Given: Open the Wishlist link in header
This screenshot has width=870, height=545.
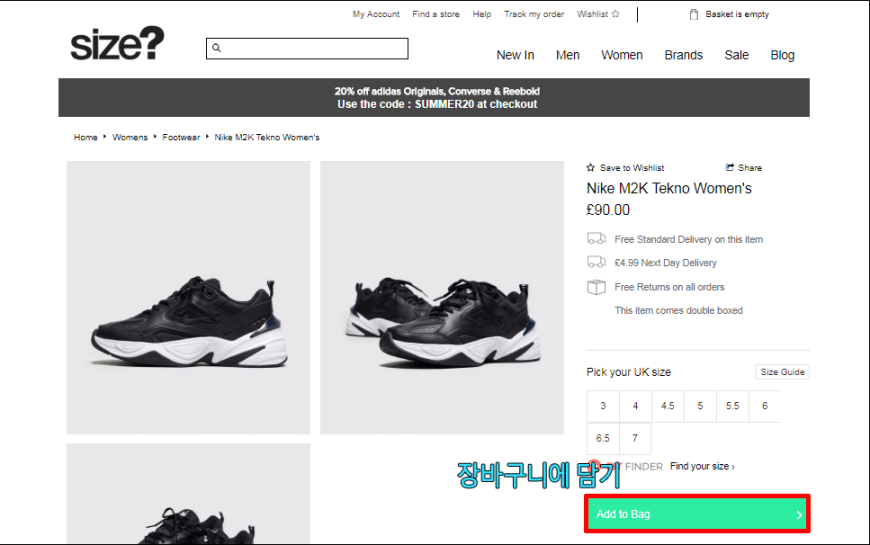Looking at the screenshot, I should (592, 14).
